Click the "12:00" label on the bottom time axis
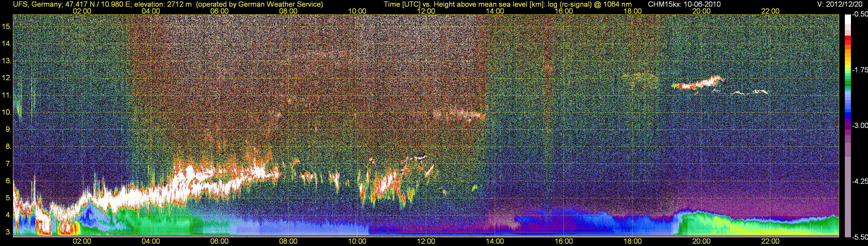 [x=426, y=241]
